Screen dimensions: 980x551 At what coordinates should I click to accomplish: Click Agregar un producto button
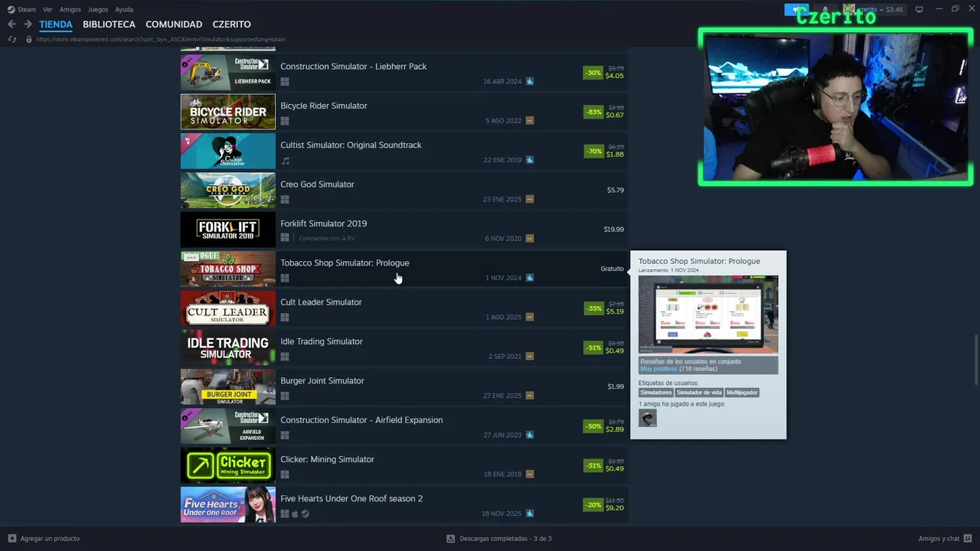[44, 538]
